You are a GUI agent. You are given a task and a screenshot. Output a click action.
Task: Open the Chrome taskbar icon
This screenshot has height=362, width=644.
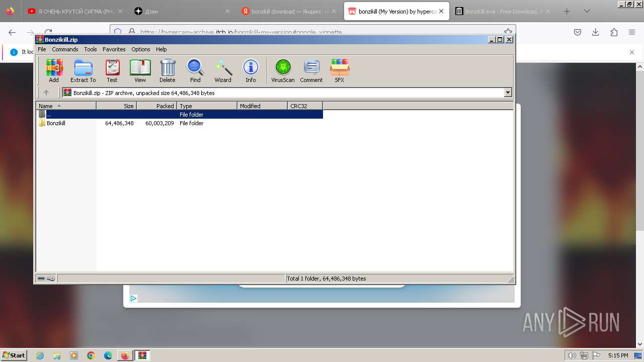pos(91,355)
